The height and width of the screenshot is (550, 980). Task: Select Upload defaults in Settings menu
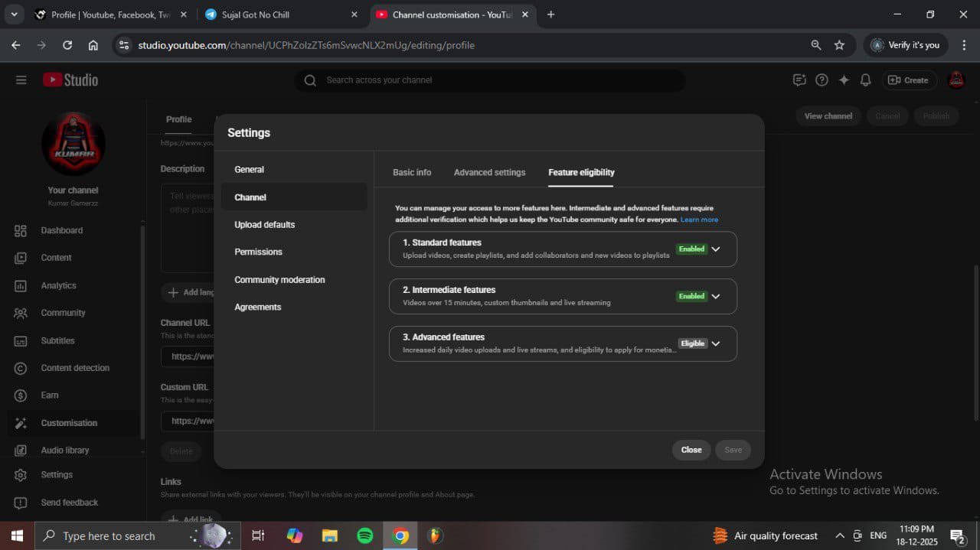tap(264, 225)
